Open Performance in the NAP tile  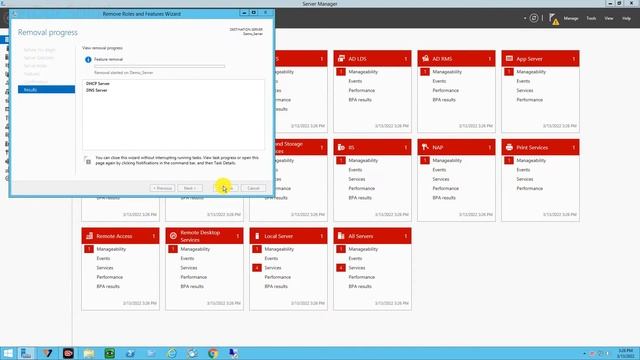point(446,188)
